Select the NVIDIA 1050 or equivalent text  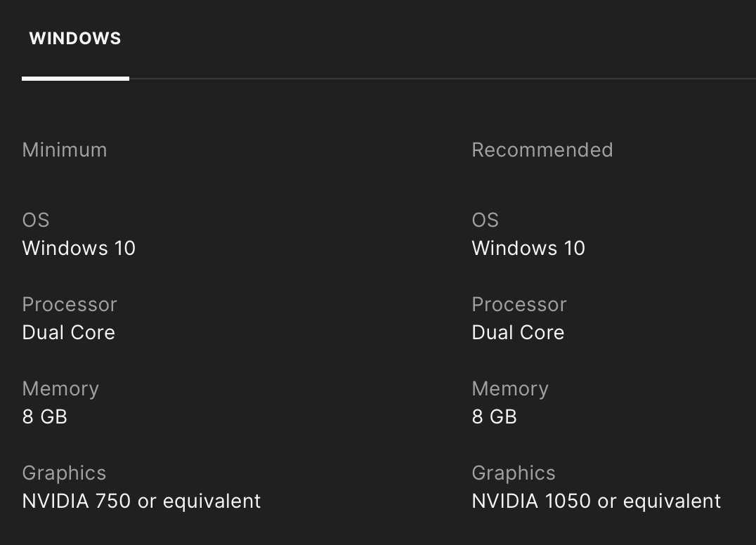(x=596, y=501)
